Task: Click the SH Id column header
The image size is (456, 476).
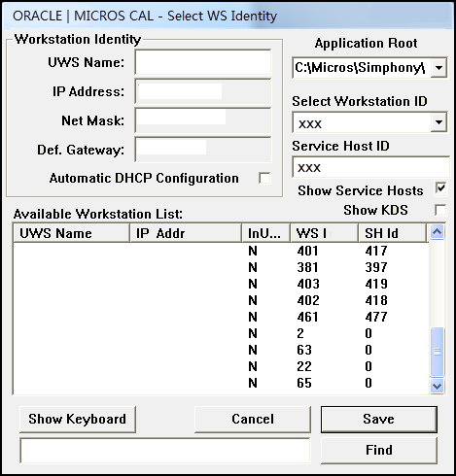Action: pos(393,233)
